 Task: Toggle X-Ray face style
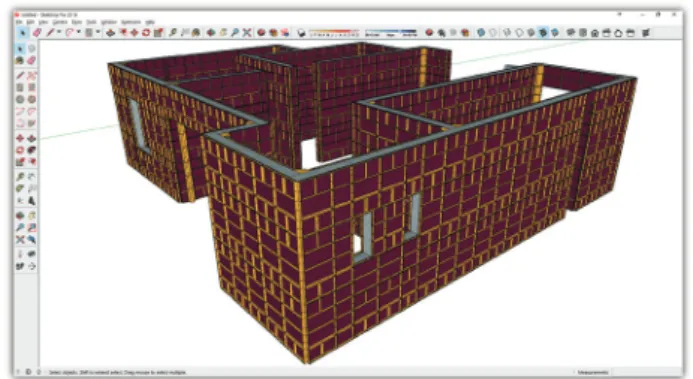pos(481,32)
